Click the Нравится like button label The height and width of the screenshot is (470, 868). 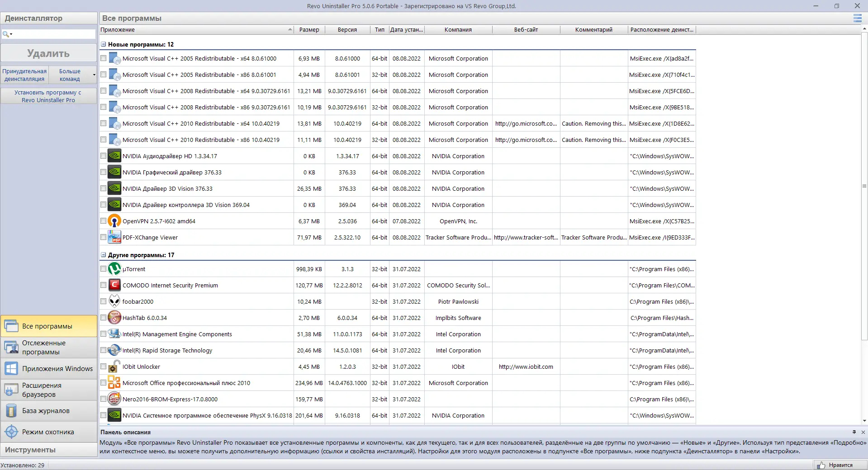(x=841, y=465)
